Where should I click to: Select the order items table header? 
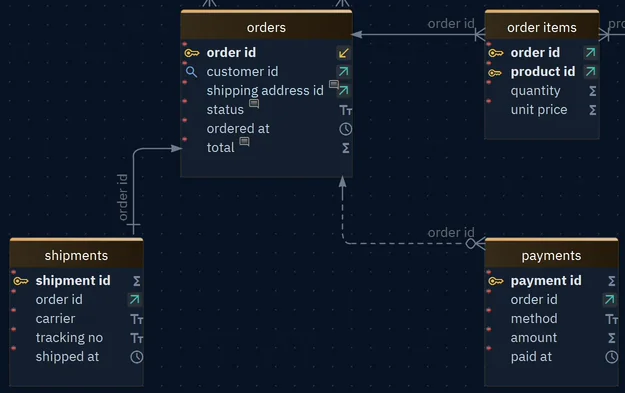tap(542, 27)
